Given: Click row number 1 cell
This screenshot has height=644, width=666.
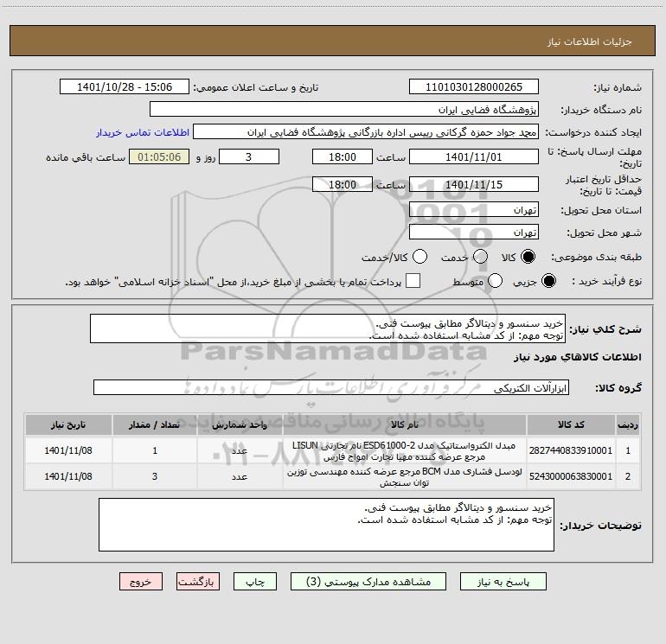Looking at the screenshot, I should click(628, 450).
